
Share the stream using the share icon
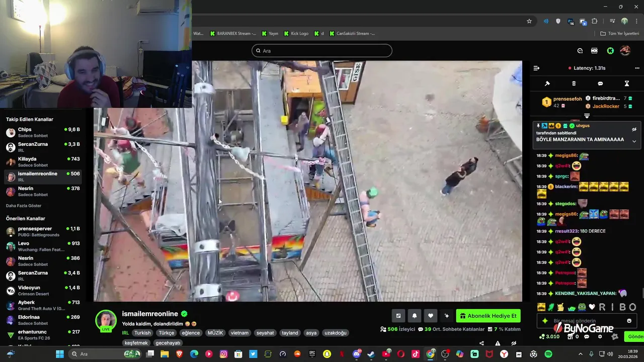pyautogui.click(x=481, y=343)
